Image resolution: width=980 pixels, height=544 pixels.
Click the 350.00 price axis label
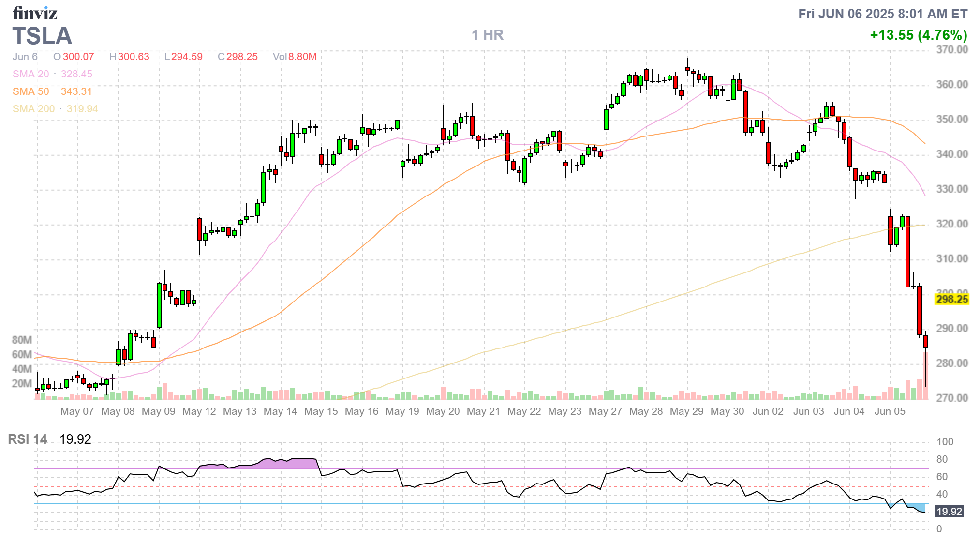[x=952, y=119]
